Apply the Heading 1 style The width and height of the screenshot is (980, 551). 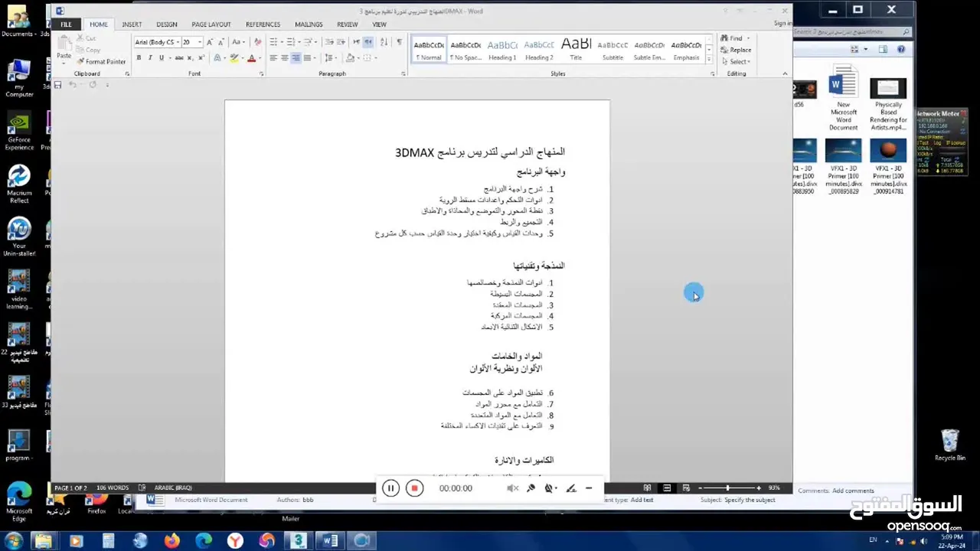point(502,49)
